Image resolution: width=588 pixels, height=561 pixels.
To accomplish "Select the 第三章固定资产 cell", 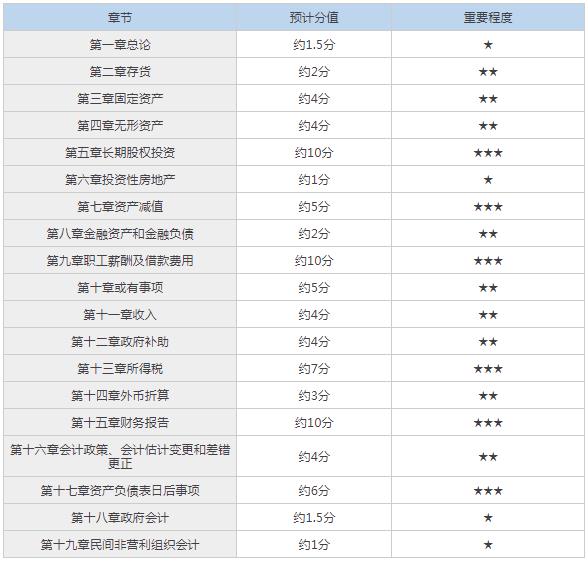I will point(120,99).
